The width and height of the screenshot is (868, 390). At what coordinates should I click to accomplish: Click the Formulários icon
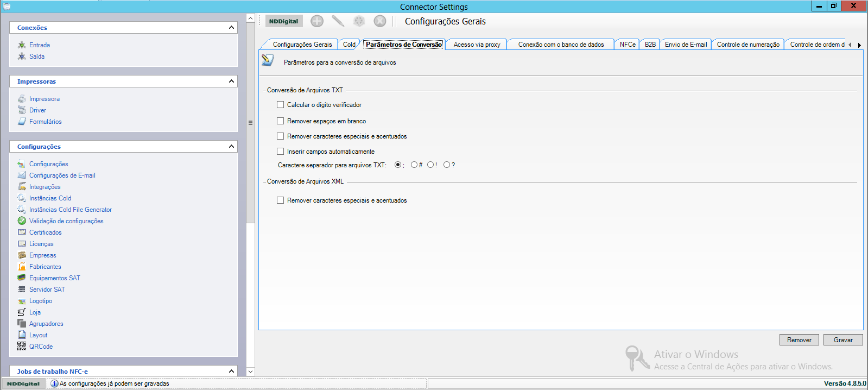[x=22, y=122]
